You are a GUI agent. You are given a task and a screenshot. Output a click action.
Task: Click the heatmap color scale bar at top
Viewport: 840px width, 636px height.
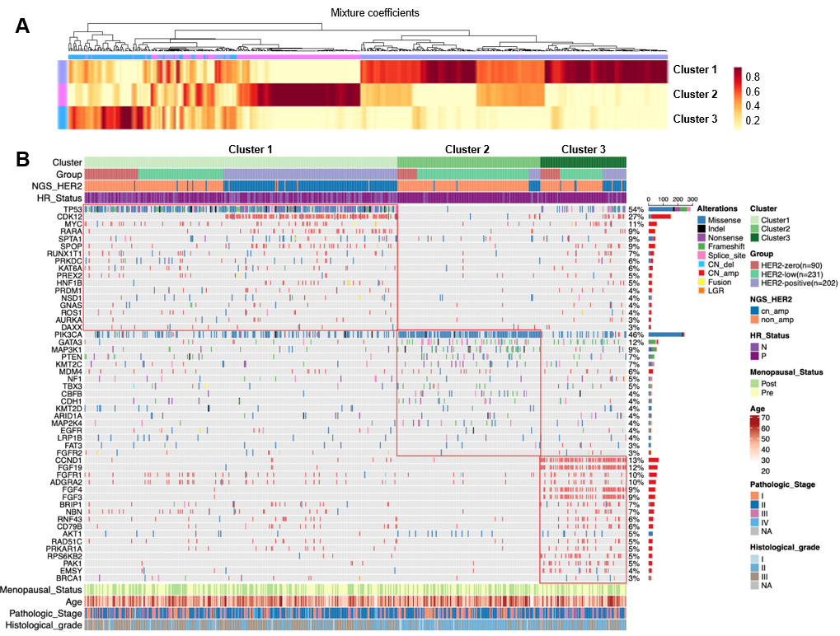[x=737, y=99]
